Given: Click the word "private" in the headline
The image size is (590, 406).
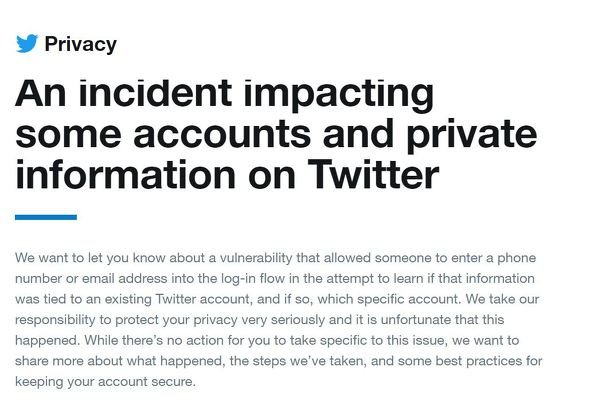Looking at the screenshot, I should point(472,135).
